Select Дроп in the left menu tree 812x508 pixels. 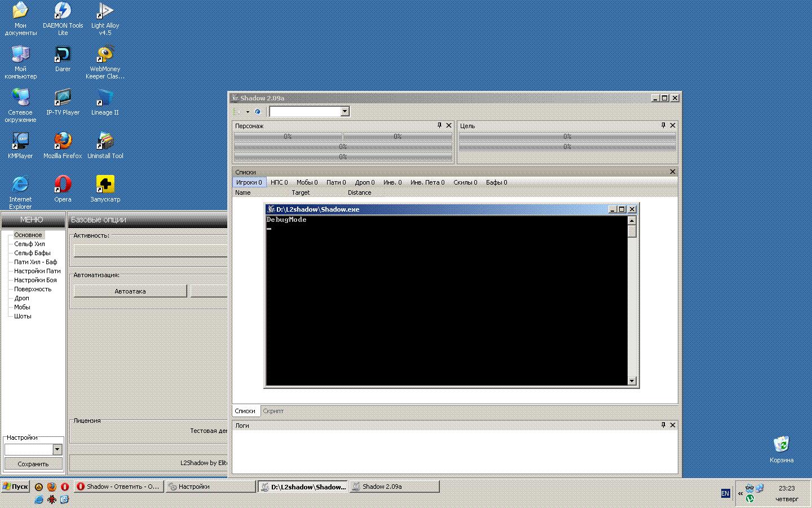(x=22, y=298)
